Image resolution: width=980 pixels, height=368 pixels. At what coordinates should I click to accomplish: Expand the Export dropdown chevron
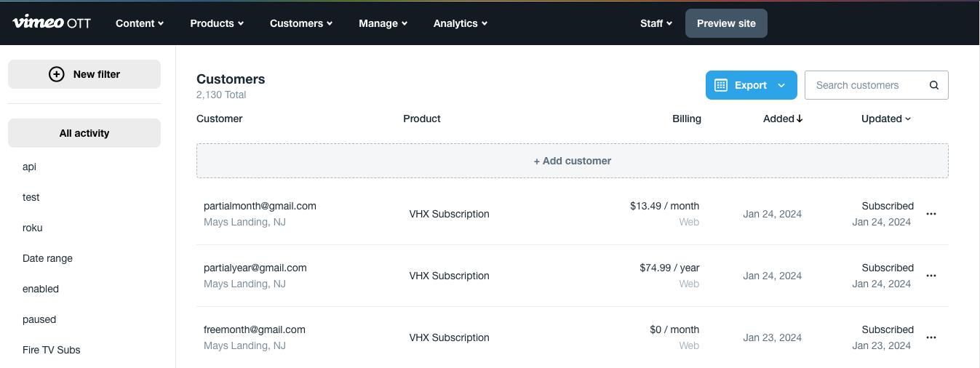tap(781, 85)
